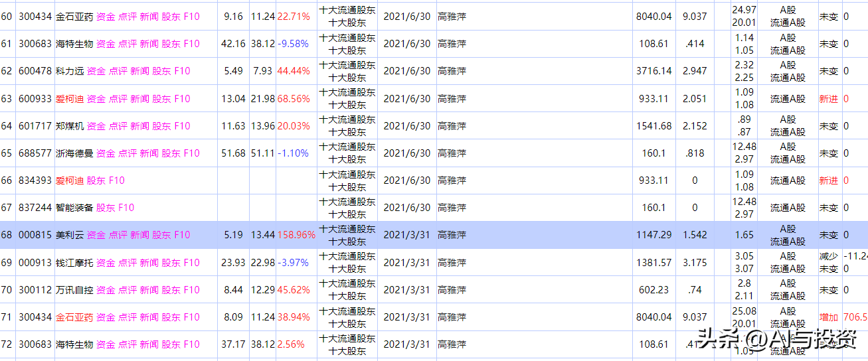Open F10 link in row 60 金石亚药
868x361 pixels.
coord(191,16)
